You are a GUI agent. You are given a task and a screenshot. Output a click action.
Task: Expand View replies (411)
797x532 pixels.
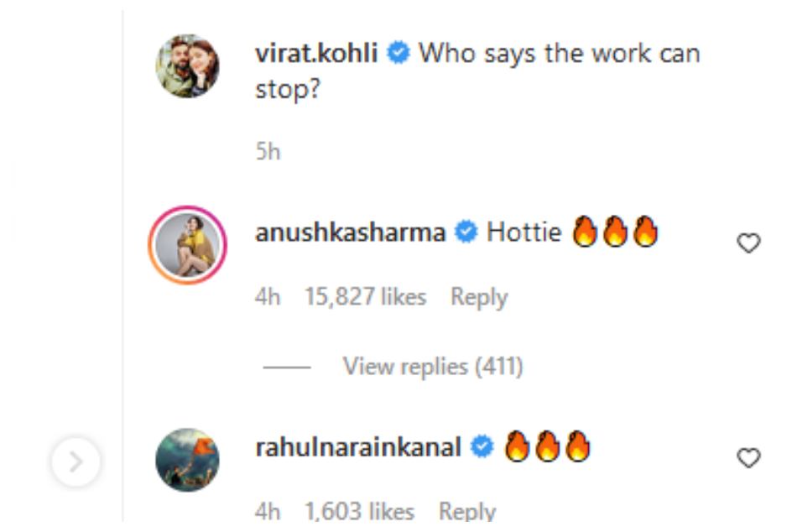coord(432,367)
